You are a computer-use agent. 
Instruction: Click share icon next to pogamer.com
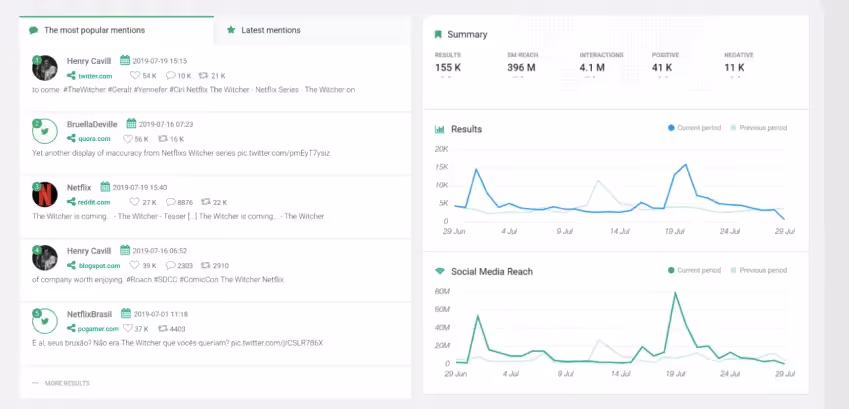point(71,328)
